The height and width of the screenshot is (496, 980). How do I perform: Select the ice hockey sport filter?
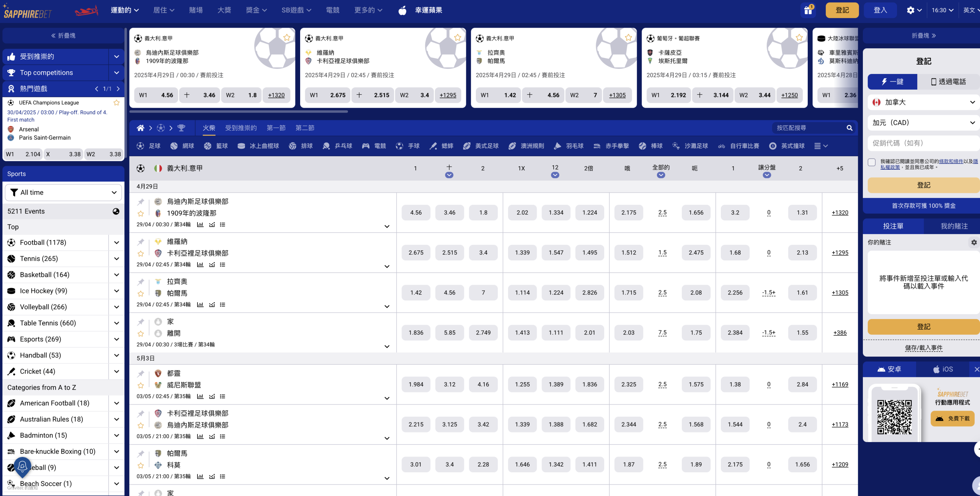pos(258,146)
